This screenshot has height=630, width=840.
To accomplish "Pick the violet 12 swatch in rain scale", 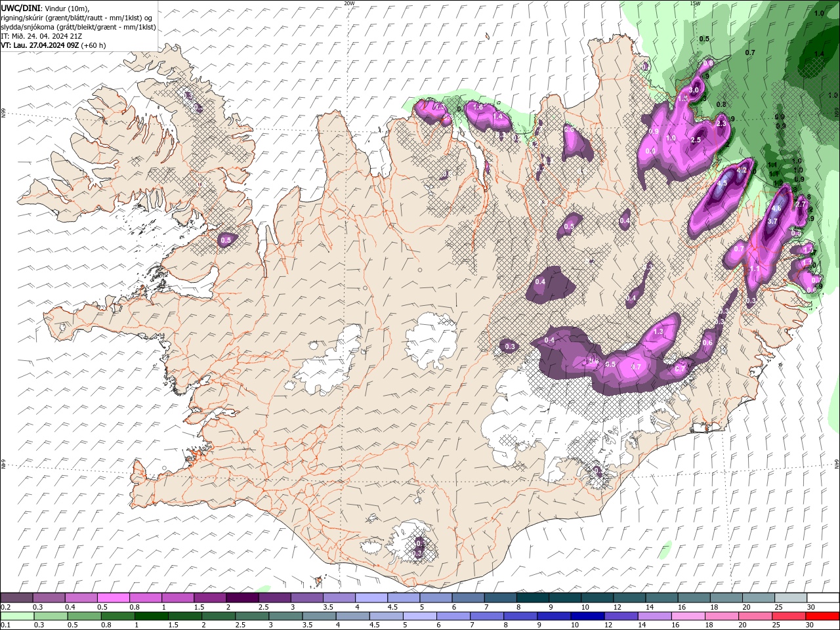I will point(620,616).
